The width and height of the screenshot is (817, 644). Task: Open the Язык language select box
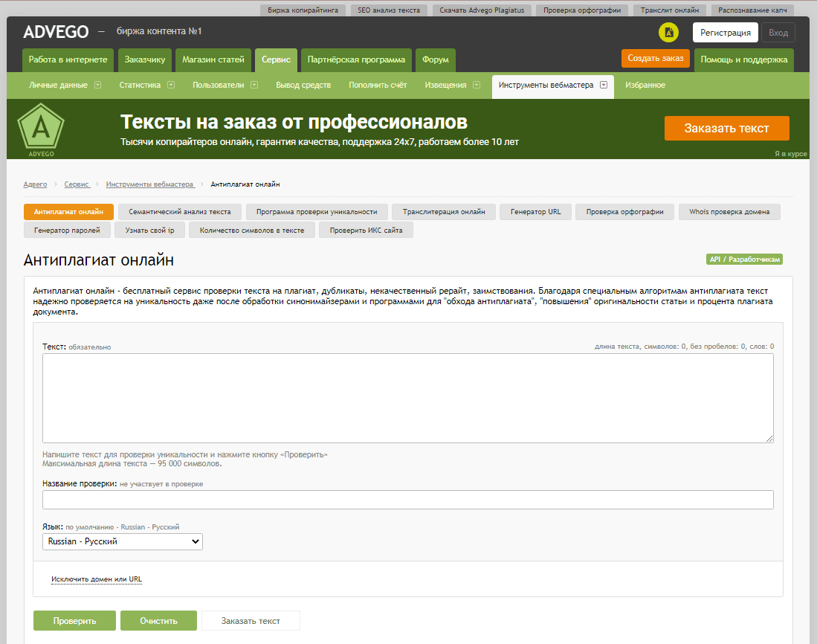click(x=123, y=541)
